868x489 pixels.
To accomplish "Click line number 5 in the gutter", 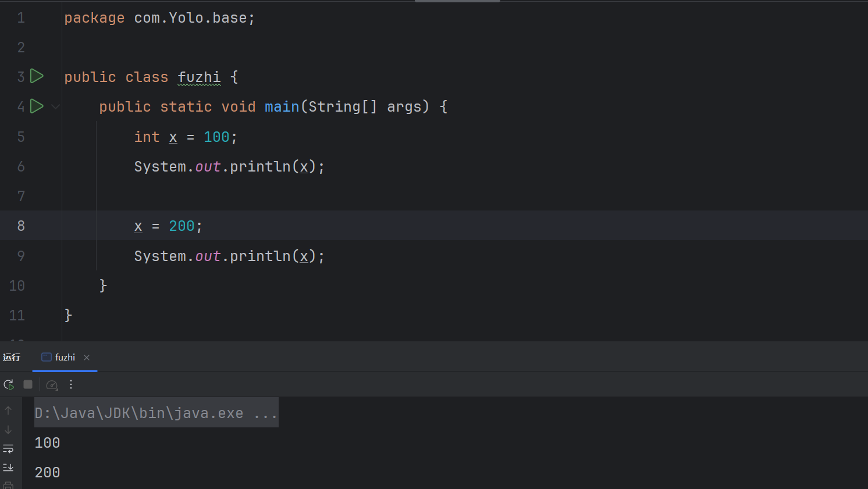I will pyautogui.click(x=21, y=137).
